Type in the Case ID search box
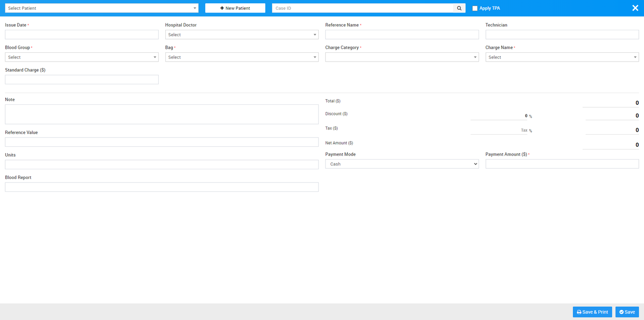This screenshot has height=320, width=644. tap(362, 8)
